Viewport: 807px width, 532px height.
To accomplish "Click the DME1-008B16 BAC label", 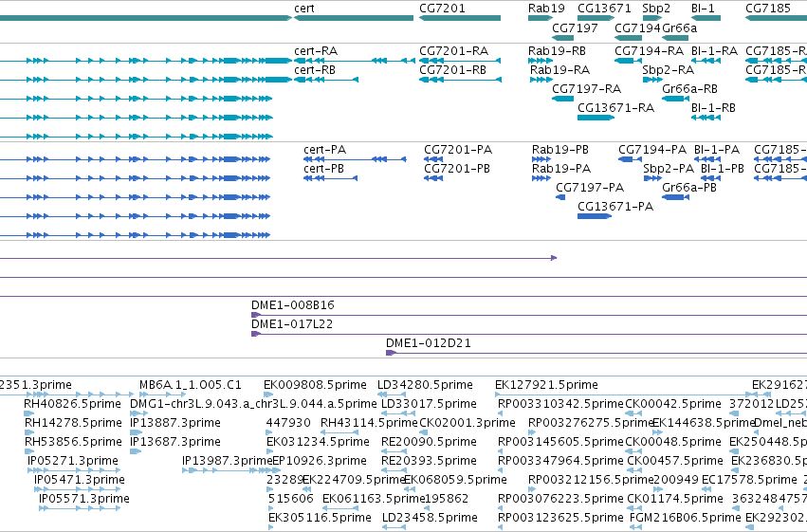I will pyautogui.click(x=293, y=305).
